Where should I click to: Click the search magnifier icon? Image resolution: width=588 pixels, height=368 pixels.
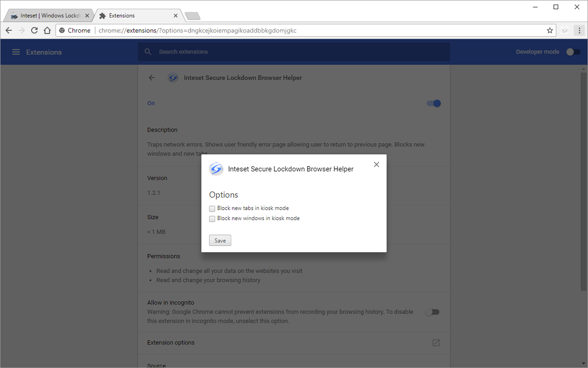(x=148, y=52)
